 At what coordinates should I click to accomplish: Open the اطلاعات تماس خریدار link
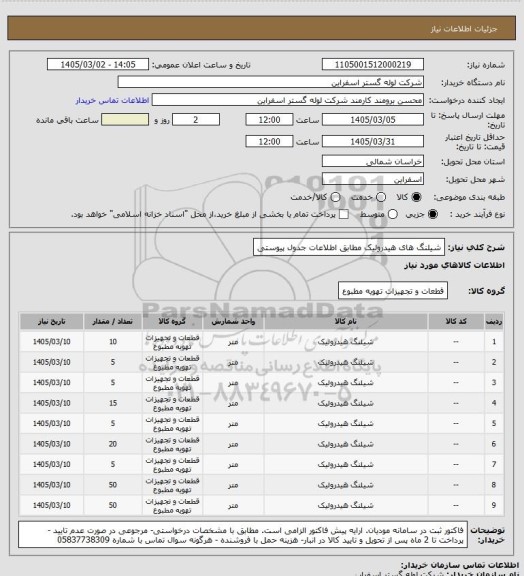pyautogui.click(x=112, y=100)
